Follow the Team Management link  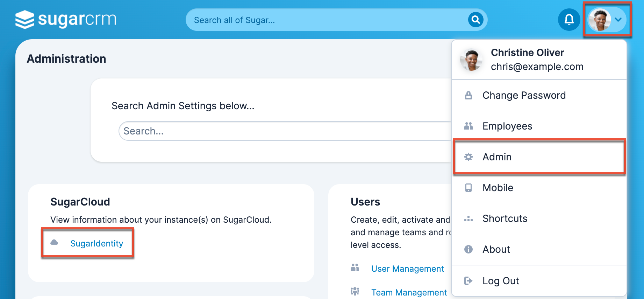coord(409,292)
